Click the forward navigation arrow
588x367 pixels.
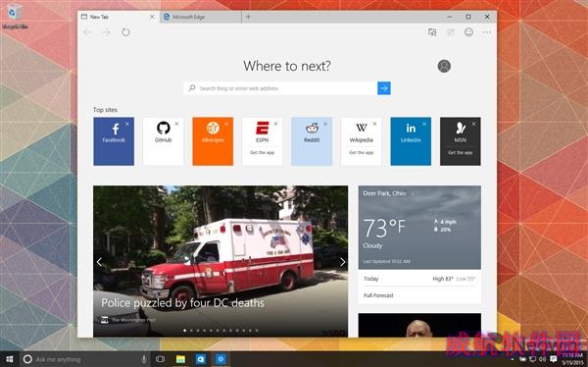107,32
